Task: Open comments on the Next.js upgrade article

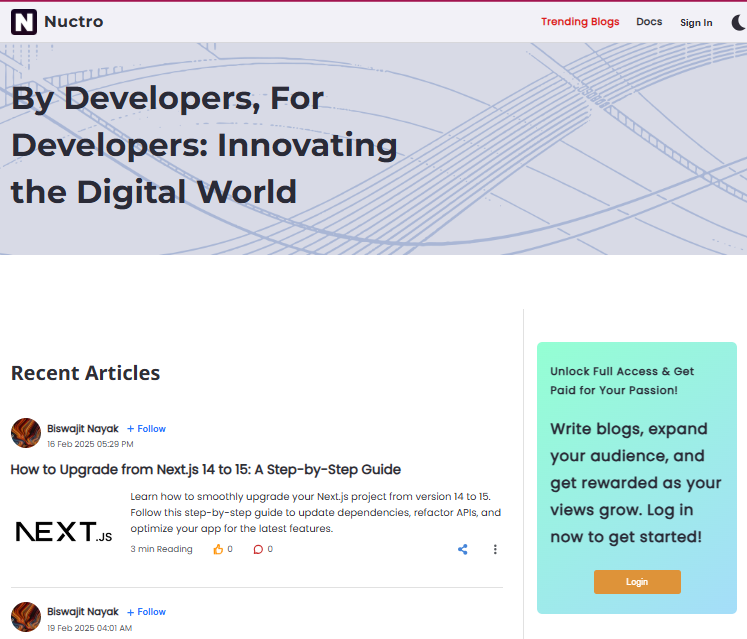Action: point(258,549)
